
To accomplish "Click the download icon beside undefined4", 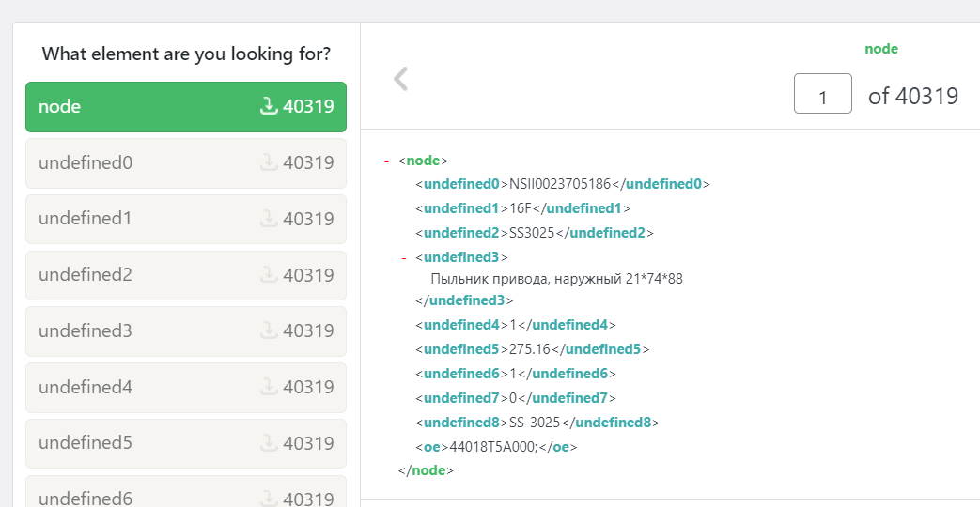I will coord(269,387).
